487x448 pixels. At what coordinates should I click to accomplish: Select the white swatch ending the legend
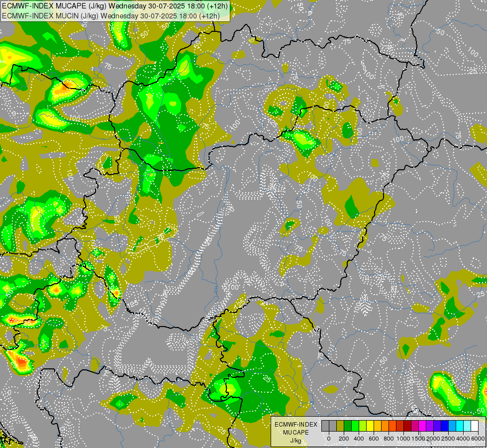474,426
